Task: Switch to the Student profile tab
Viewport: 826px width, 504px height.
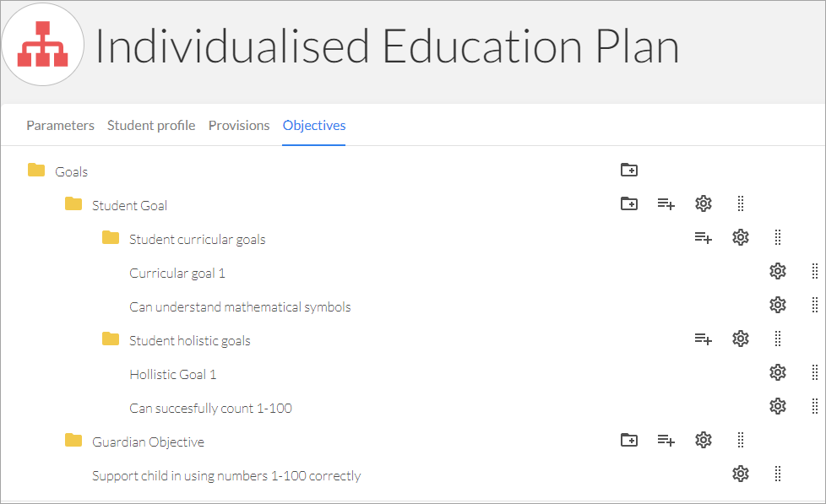Action: click(x=151, y=125)
